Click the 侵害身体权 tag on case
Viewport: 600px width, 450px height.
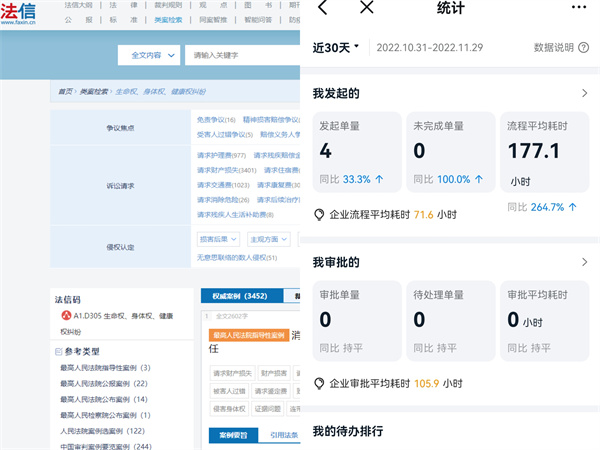[x=229, y=409]
